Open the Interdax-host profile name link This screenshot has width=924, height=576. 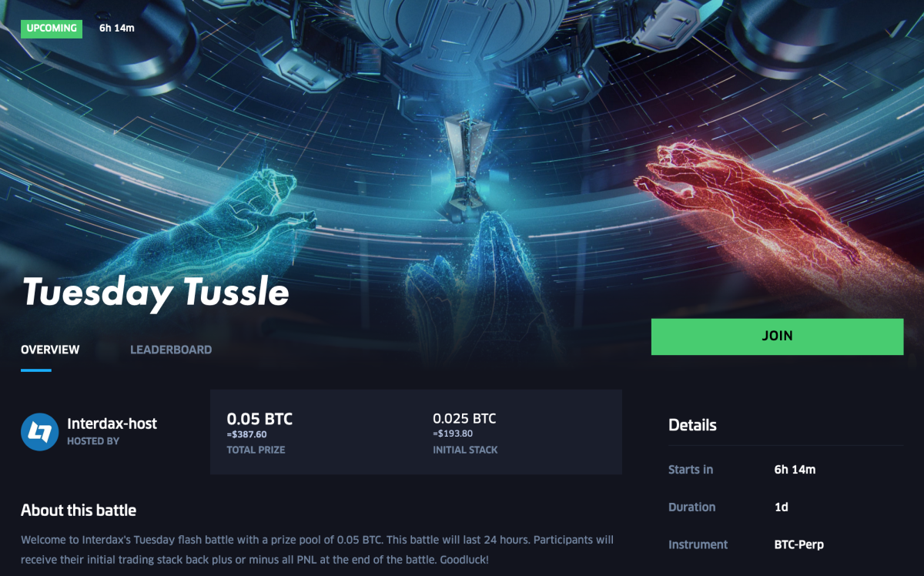click(x=112, y=424)
